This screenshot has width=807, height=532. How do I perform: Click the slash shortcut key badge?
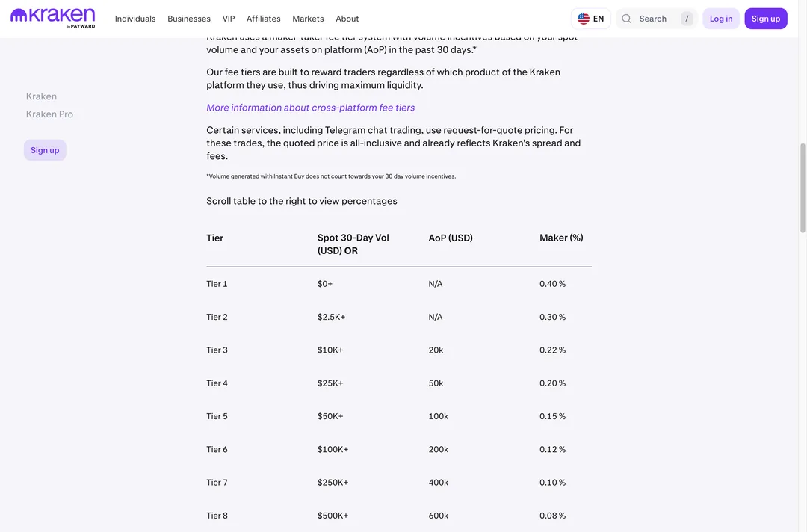pyautogui.click(x=687, y=19)
